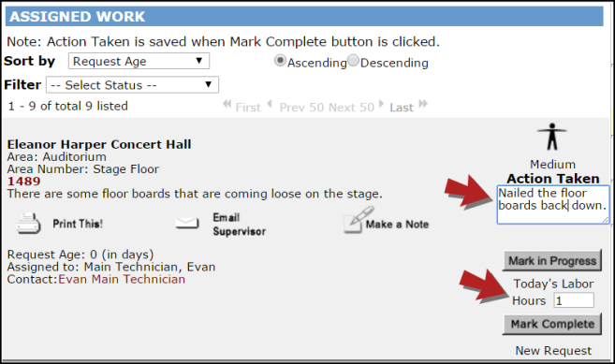Click the Mark Complete button
The width and height of the screenshot is (615, 364).
[x=552, y=324]
